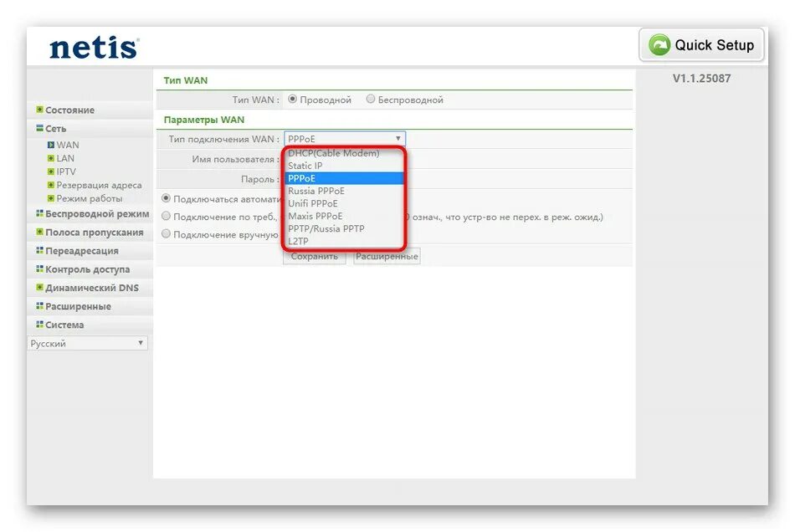Open the WAN connection type dropdown
Screen dimensions: 795x532
coord(345,138)
